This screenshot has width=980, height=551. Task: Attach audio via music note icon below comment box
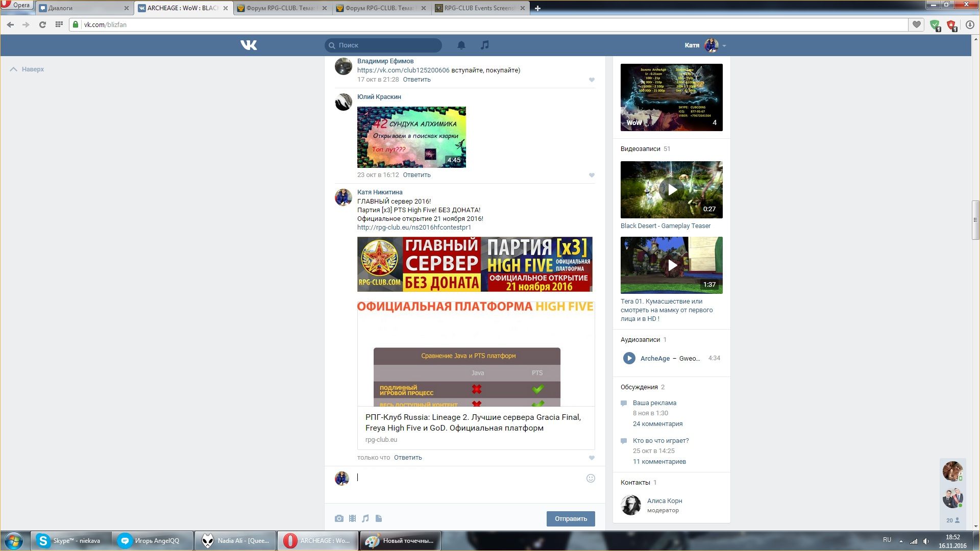pyautogui.click(x=365, y=518)
